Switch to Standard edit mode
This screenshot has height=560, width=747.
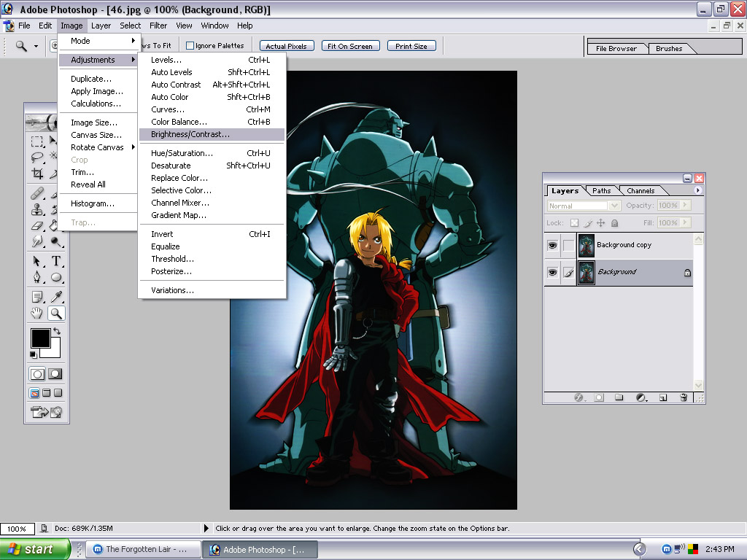point(37,374)
